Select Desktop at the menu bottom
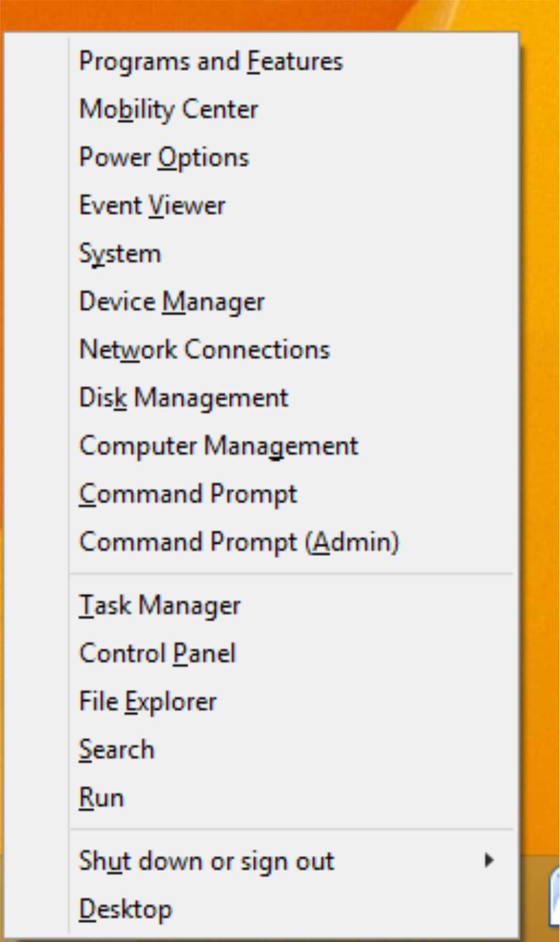This screenshot has width=560, height=942. pyautogui.click(x=125, y=909)
